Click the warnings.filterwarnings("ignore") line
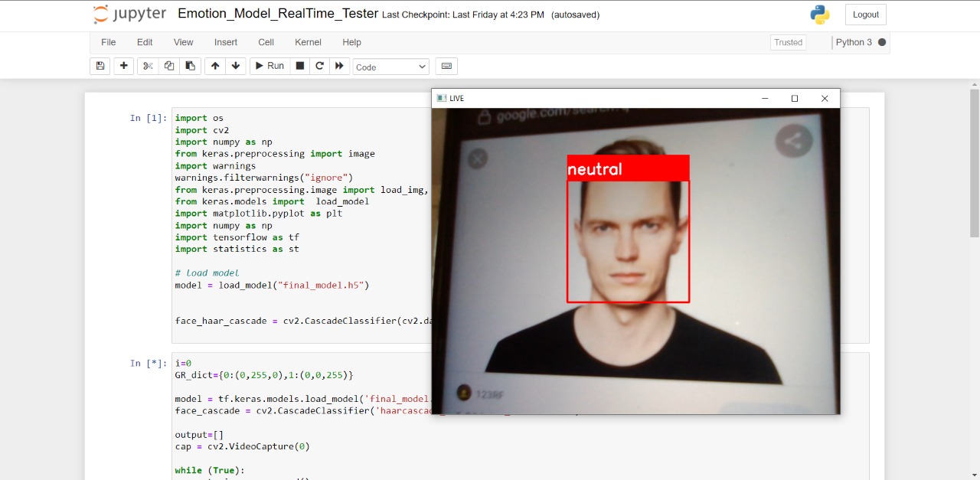Viewport: 980px width, 480px height. tap(263, 178)
